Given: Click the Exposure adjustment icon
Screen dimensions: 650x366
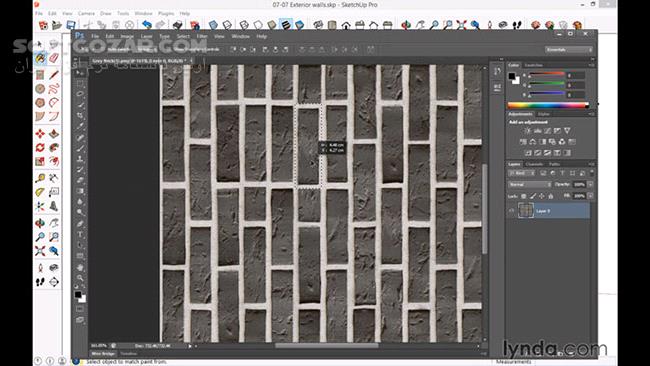Looking at the screenshot, I should coord(558,131).
